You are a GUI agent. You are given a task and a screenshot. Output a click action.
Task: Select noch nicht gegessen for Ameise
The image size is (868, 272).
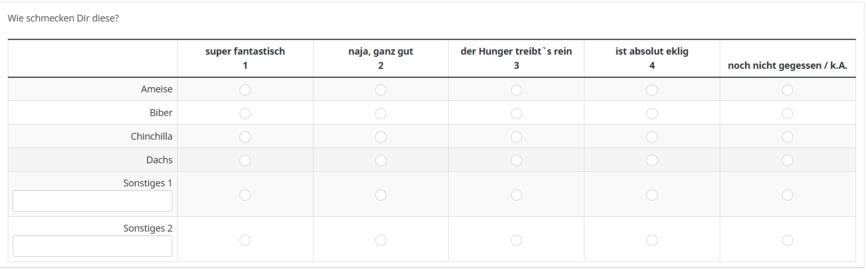pos(787,90)
